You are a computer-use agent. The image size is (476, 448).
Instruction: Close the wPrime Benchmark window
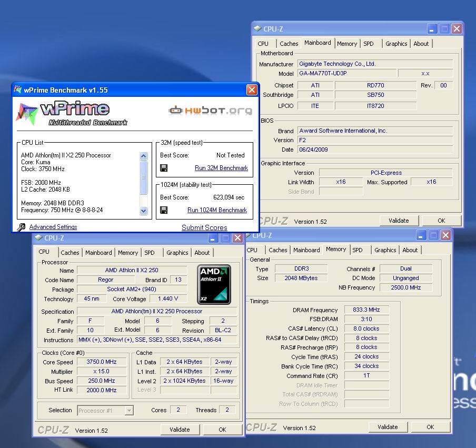tap(252, 90)
